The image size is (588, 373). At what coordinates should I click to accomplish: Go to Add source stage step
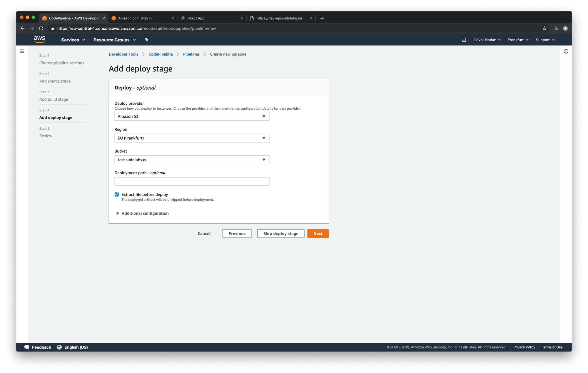coord(55,81)
